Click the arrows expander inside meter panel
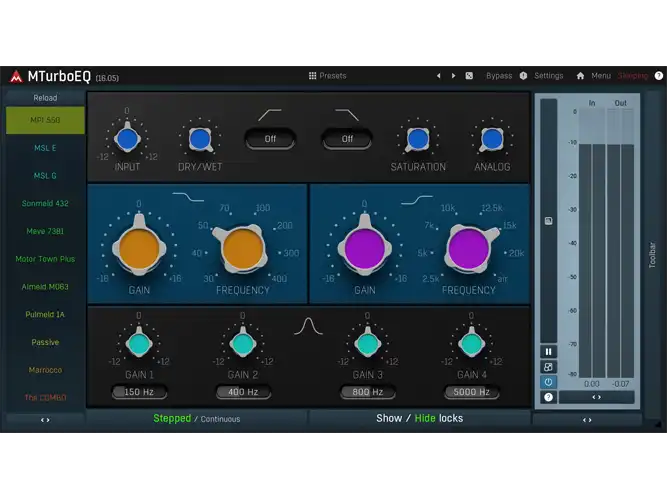Viewport: 667px width, 500px height. click(x=596, y=397)
